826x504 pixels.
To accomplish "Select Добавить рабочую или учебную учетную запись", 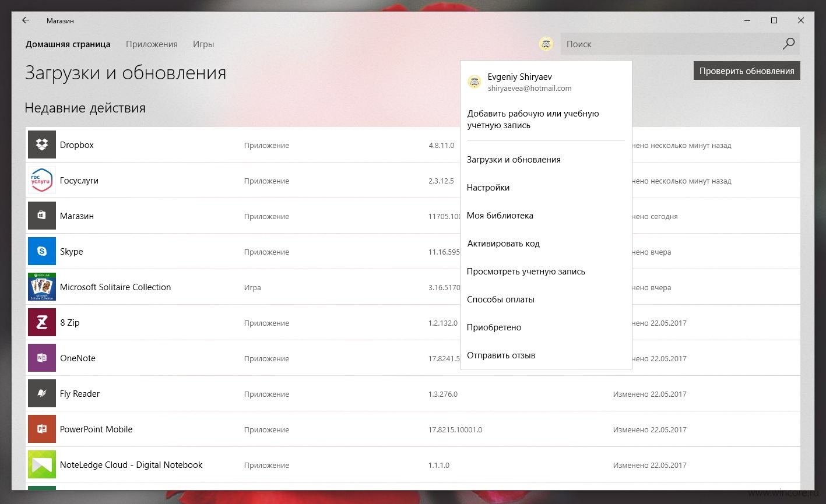I will coord(533,119).
